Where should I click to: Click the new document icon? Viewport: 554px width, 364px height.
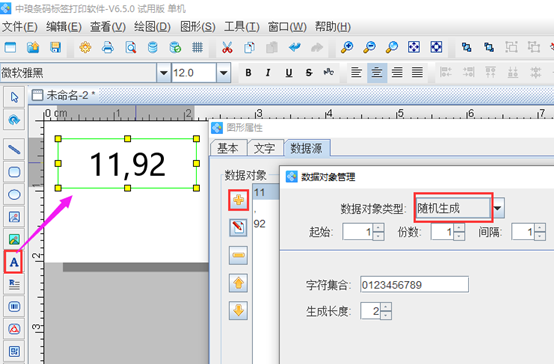(x=10, y=47)
